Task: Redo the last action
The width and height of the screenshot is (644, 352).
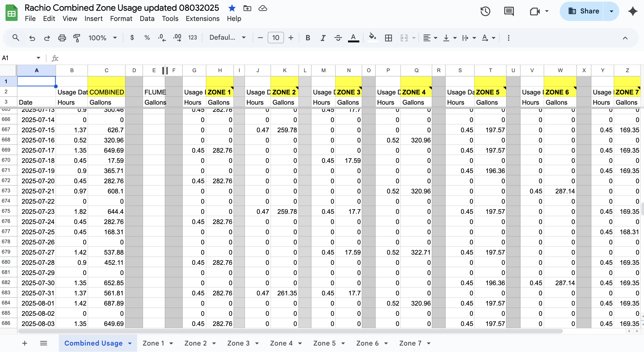Action: 47,38
